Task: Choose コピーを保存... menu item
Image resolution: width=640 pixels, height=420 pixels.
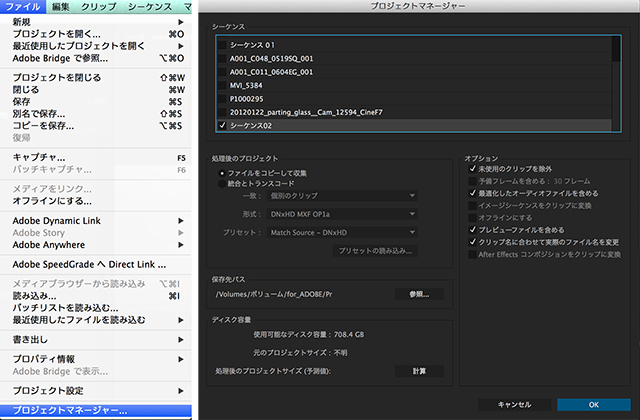Action: [x=96, y=126]
